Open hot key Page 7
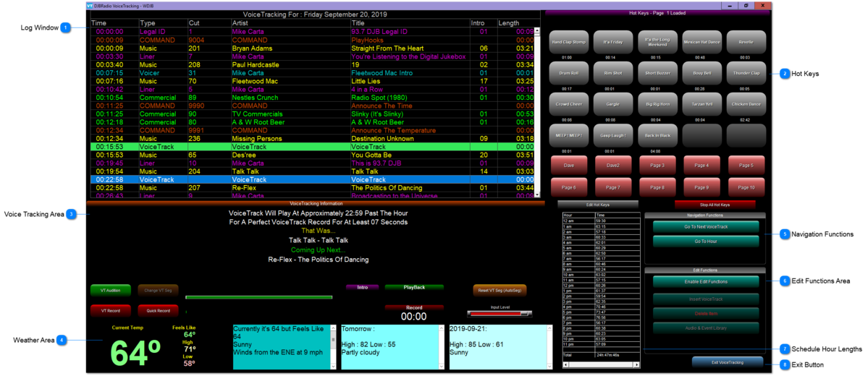The height and width of the screenshot is (376, 868). coord(613,187)
